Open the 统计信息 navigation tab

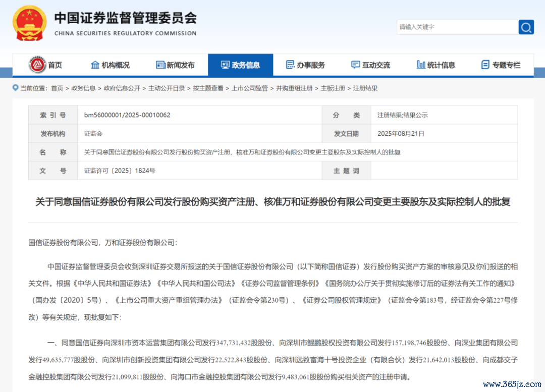coord(436,65)
